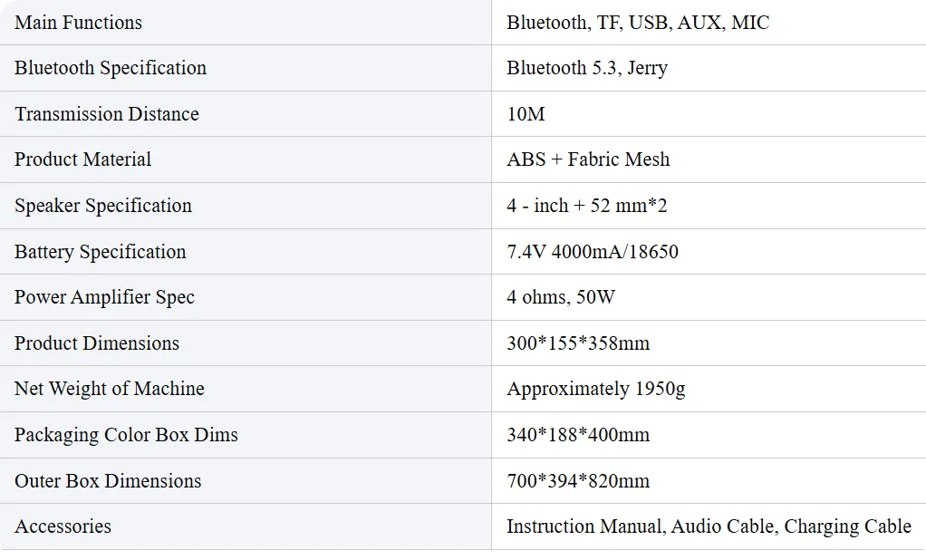Select the '300*155*358mm' dimensions value
This screenshot has width=926, height=560.
pos(578,343)
